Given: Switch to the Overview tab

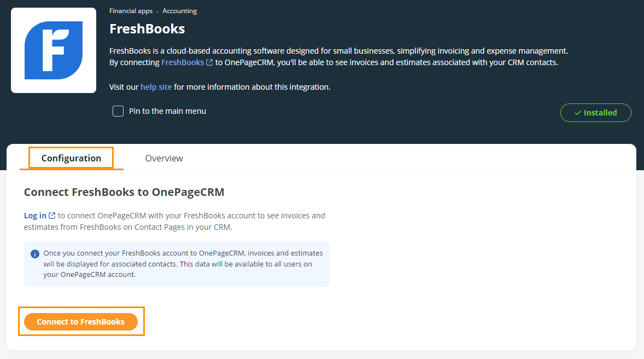Looking at the screenshot, I should 164,158.
